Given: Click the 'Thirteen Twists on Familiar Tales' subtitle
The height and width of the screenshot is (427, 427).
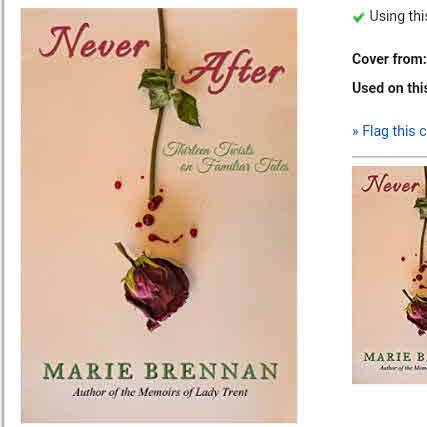Looking at the screenshot, I should (x=225, y=157).
